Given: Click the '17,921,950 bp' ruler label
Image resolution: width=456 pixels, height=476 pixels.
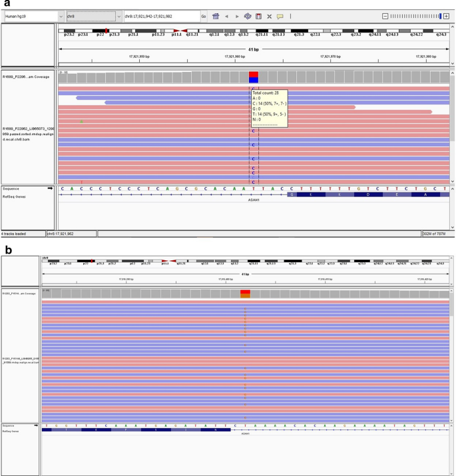Looking at the screenshot, I should [x=139, y=57].
